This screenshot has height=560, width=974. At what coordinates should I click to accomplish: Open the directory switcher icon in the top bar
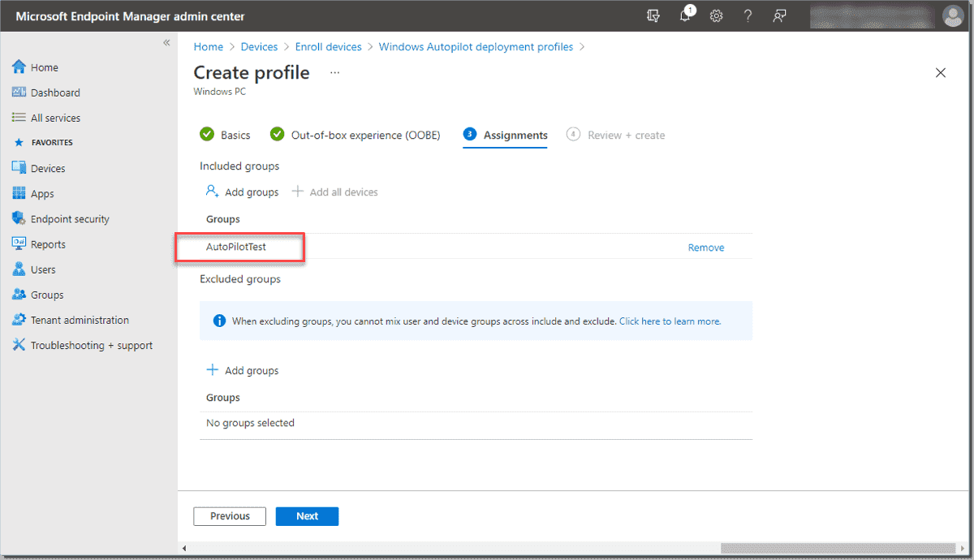point(653,15)
